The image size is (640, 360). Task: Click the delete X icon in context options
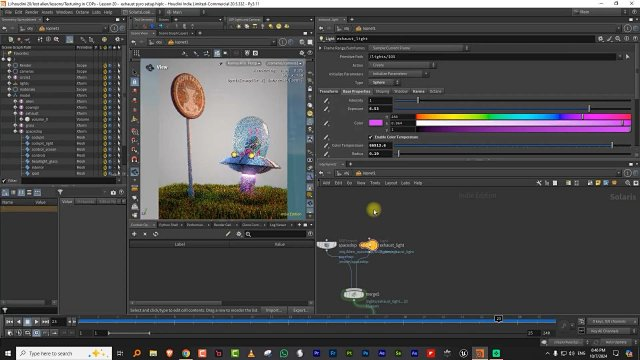145,234
